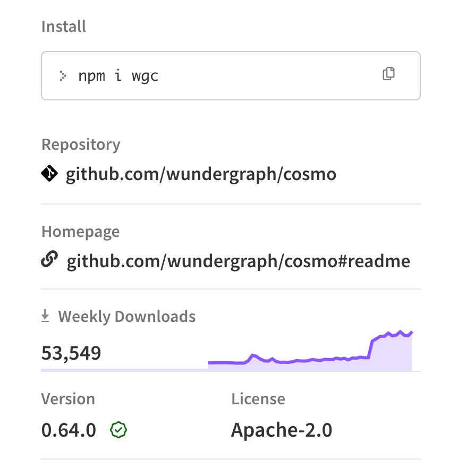
Task: Click the octocat logo before github.com/wundergraph/cosmo
Action: coord(49,173)
